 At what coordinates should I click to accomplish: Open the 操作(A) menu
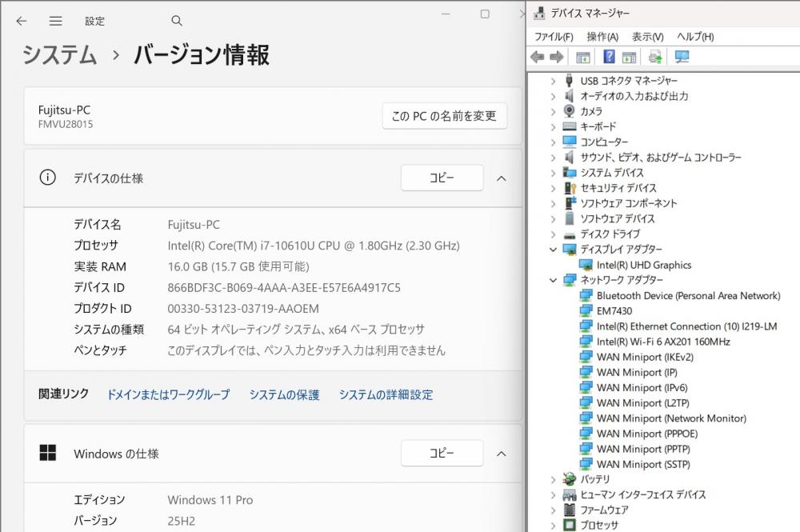point(602,37)
